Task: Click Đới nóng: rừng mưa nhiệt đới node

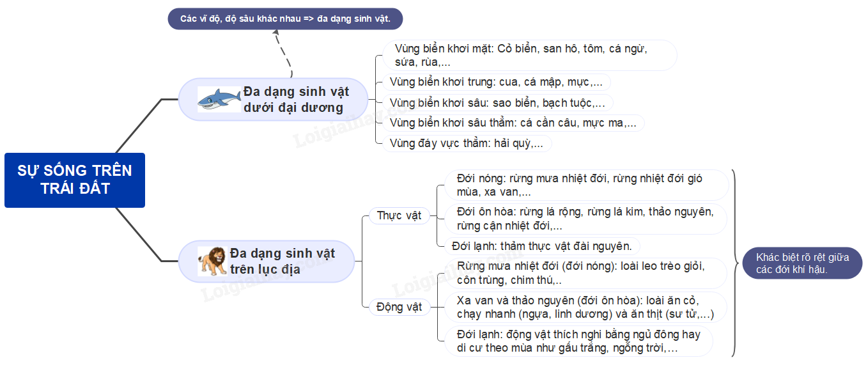Action: (584, 185)
